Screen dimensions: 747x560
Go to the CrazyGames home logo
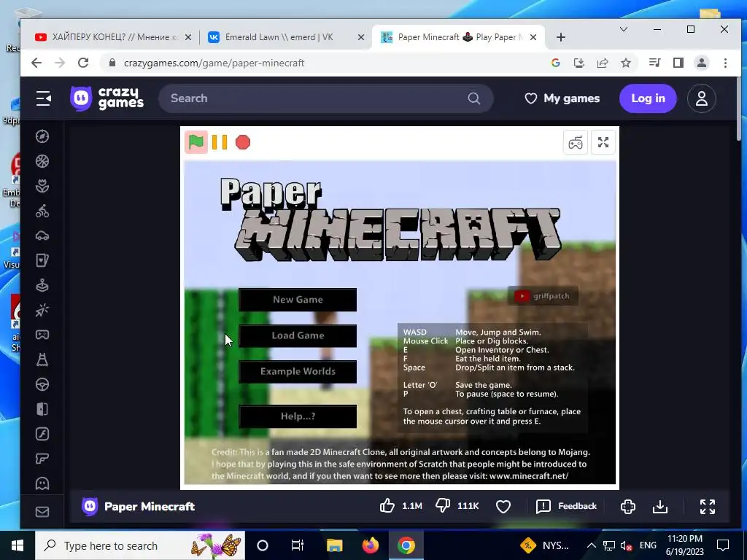107,98
